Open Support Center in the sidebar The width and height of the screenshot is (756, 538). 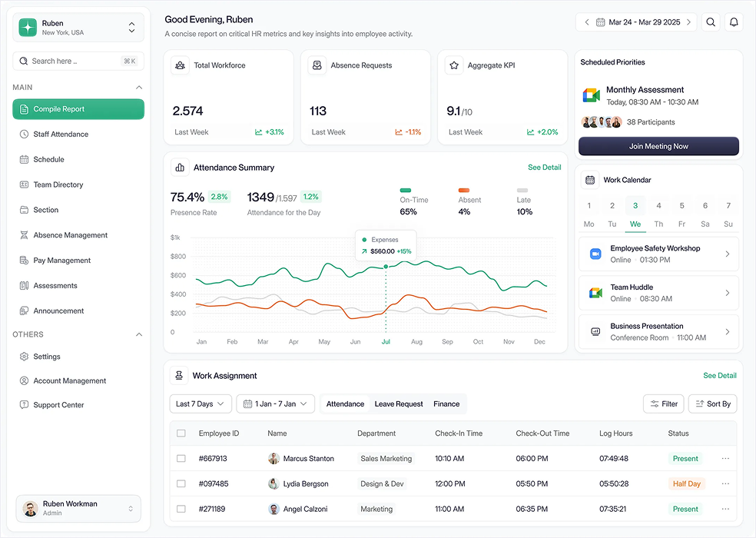[x=78, y=405]
